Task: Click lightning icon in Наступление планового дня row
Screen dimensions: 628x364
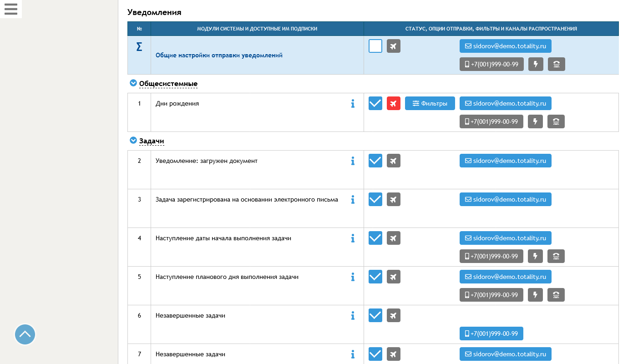Action: coord(536,295)
